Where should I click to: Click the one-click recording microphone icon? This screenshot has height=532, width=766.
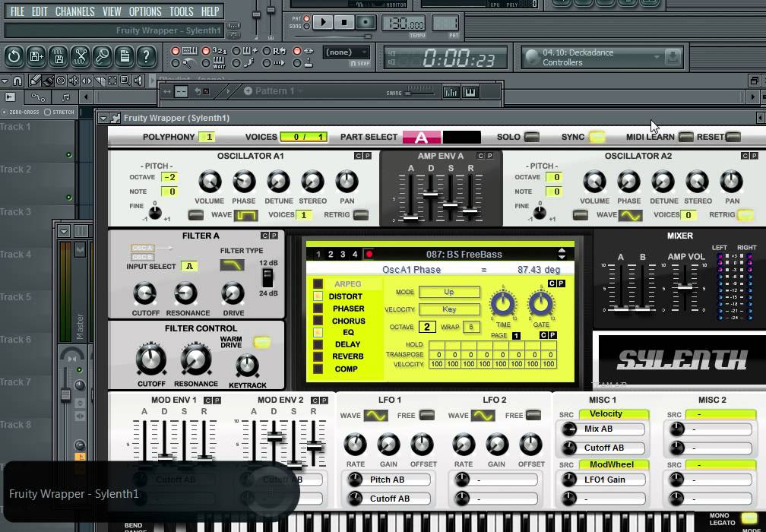103,57
